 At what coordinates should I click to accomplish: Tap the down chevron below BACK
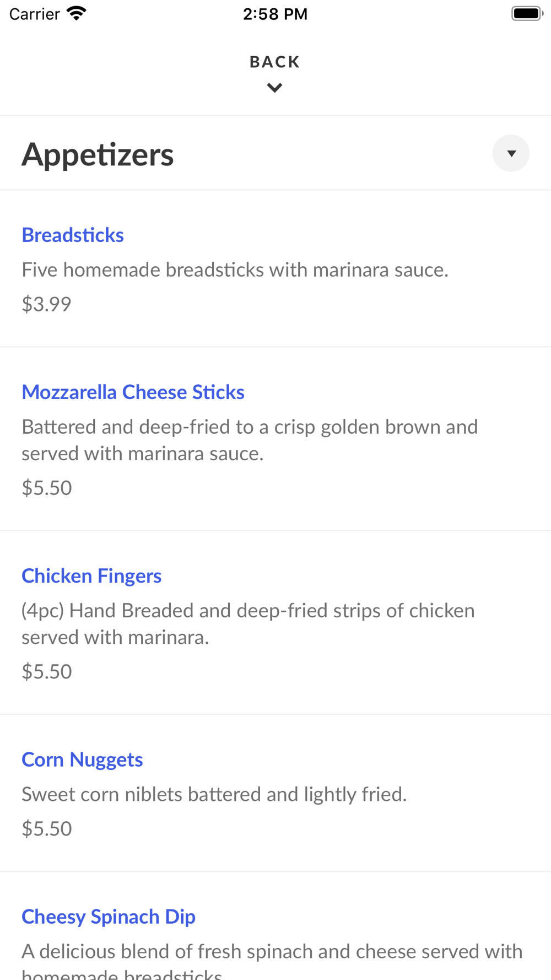[274, 88]
